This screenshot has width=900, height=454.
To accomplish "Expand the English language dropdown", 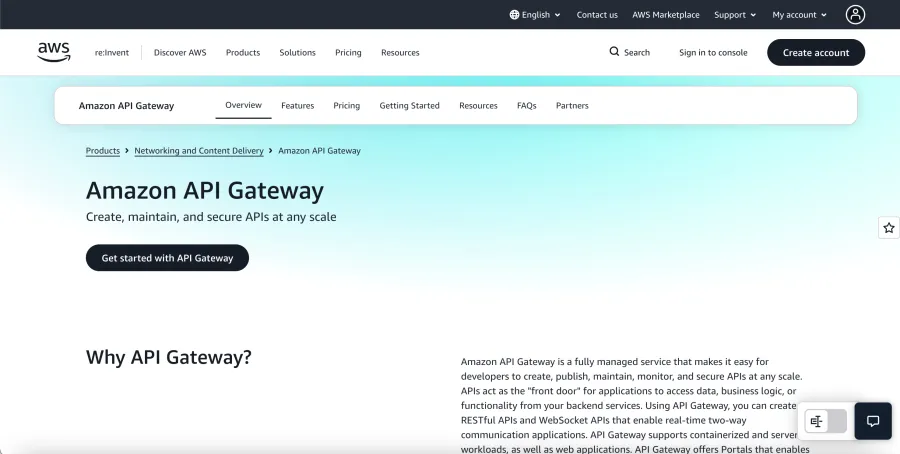I will (x=535, y=15).
